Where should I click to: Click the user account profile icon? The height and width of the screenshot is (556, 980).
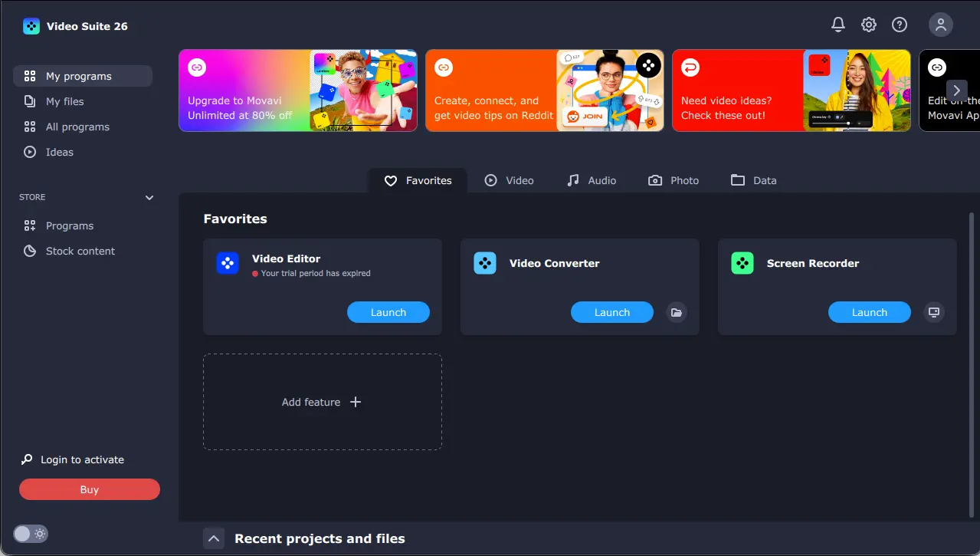click(940, 24)
